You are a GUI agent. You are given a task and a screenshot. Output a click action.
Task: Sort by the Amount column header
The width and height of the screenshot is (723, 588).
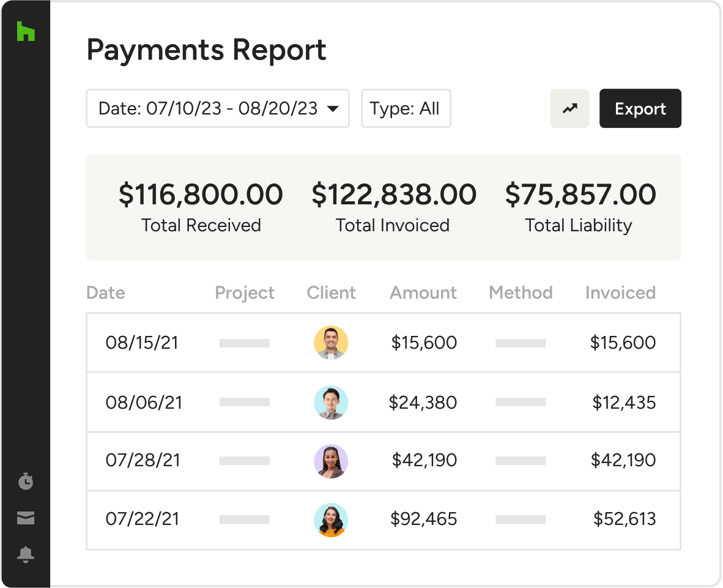coord(423,293)
